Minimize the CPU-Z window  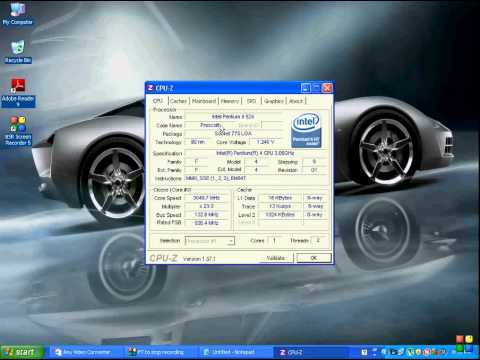pos(305,88)
